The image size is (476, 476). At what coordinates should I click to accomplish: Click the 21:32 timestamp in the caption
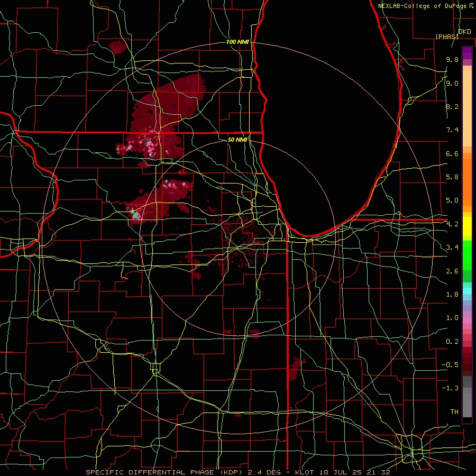coord(378,472)
